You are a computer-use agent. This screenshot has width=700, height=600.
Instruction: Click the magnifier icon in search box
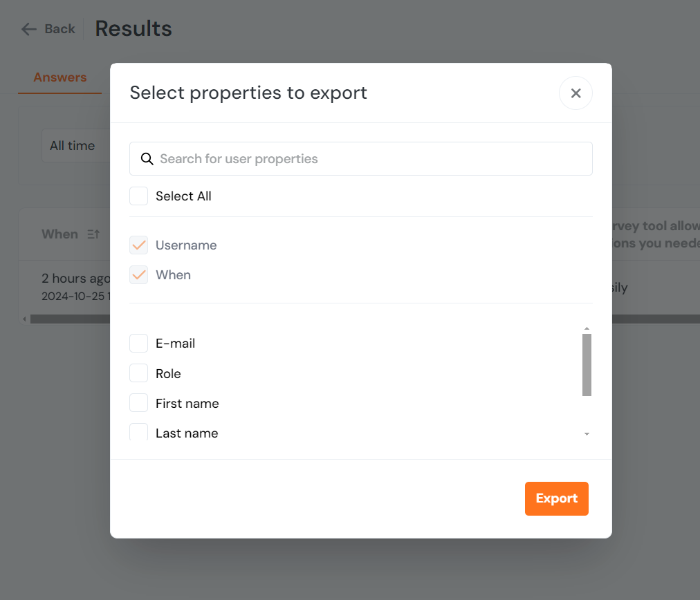[x=147, y=159]
